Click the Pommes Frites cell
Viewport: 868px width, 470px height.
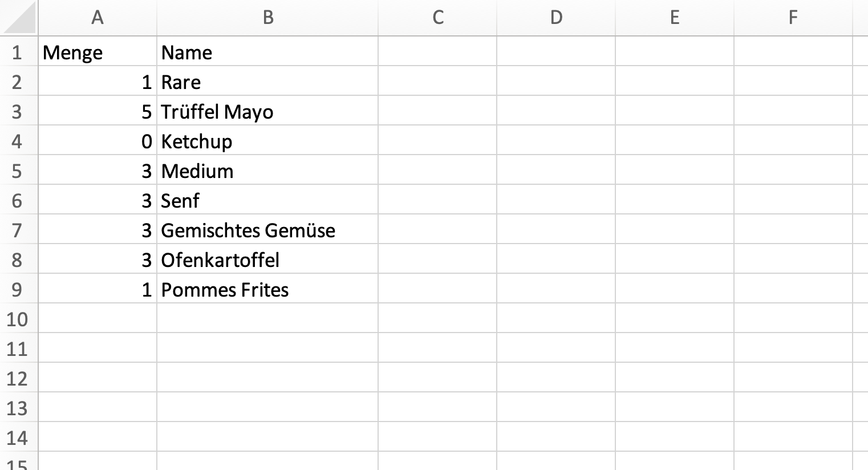click(x=267, y=289)
